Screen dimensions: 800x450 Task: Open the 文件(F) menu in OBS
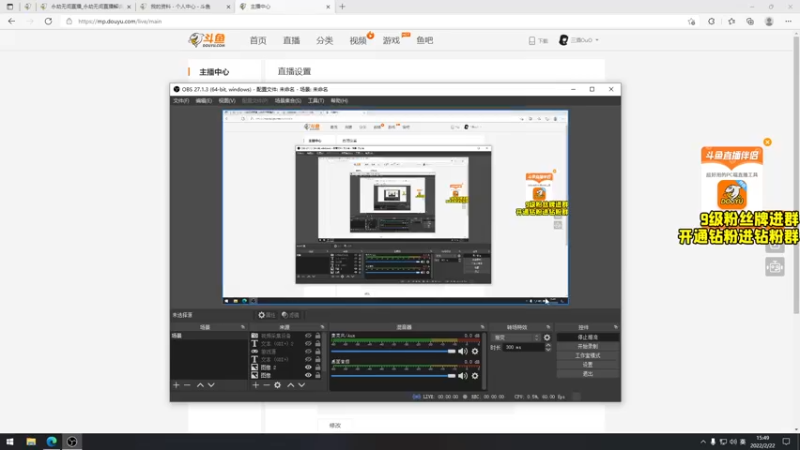point(181,101)
